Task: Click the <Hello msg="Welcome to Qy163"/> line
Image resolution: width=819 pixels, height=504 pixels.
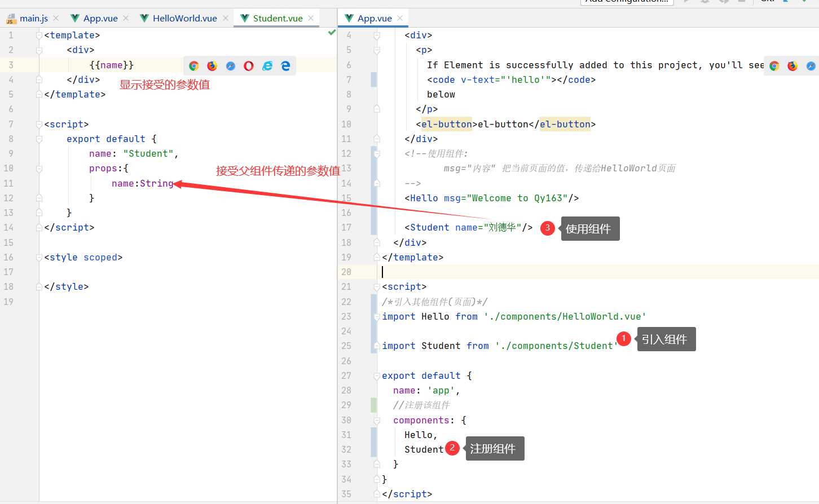Action: click(x=492, y=198)
